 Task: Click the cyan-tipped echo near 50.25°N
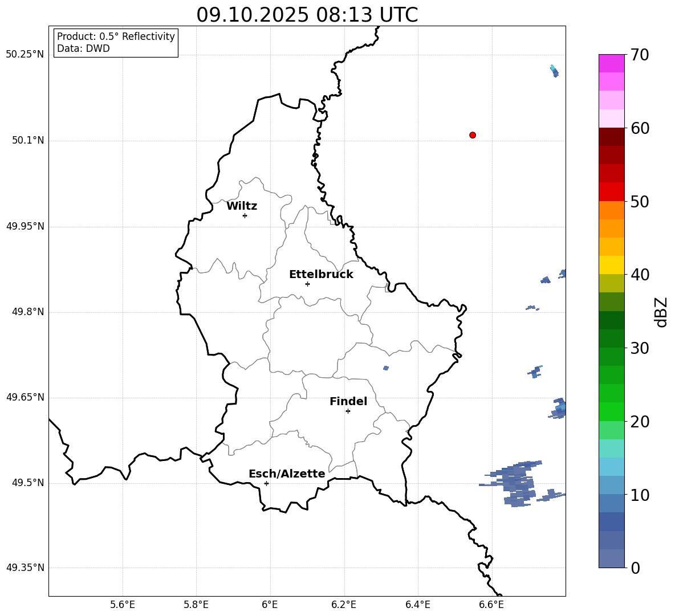point(555,71)
